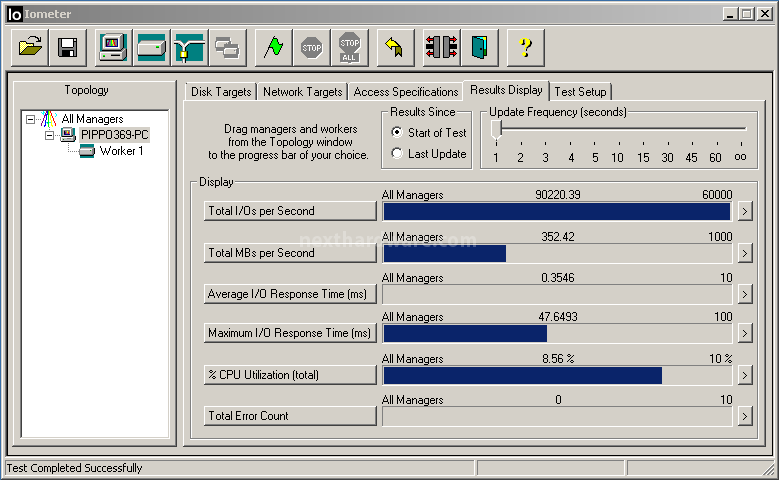Select All Managers label in topology tree
Viewport: 779px width, 480px height.
pyautogui.click(x=92, y=119)
